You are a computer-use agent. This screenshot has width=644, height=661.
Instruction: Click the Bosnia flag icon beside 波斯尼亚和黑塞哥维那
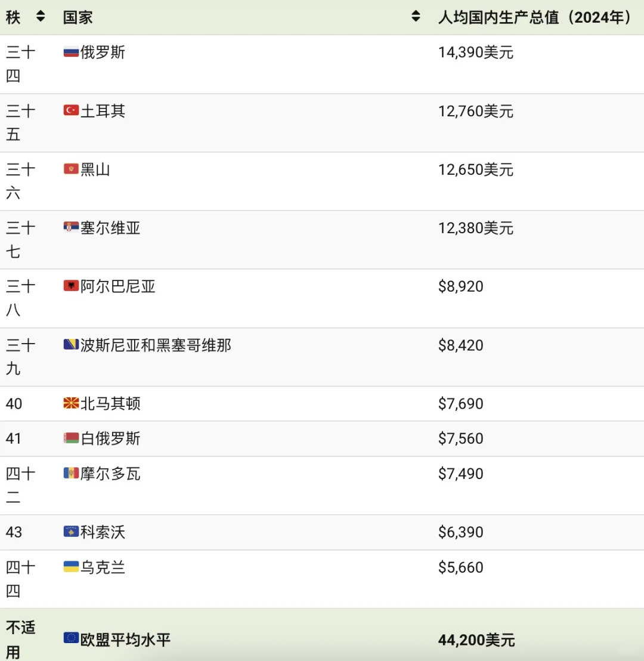point(71,344)
